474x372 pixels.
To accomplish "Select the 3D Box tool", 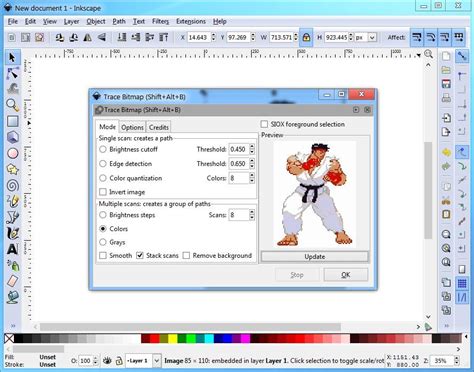I will (12, 137).
